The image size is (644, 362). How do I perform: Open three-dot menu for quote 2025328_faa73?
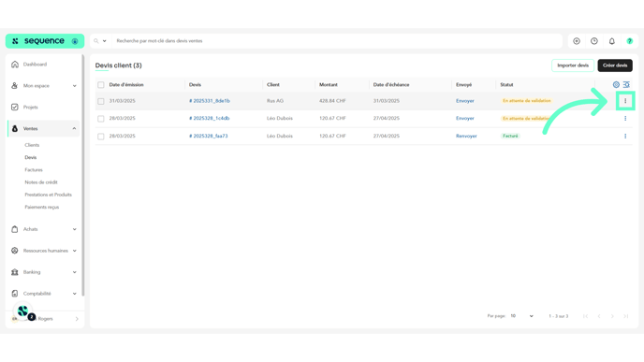tap(625, 136)
